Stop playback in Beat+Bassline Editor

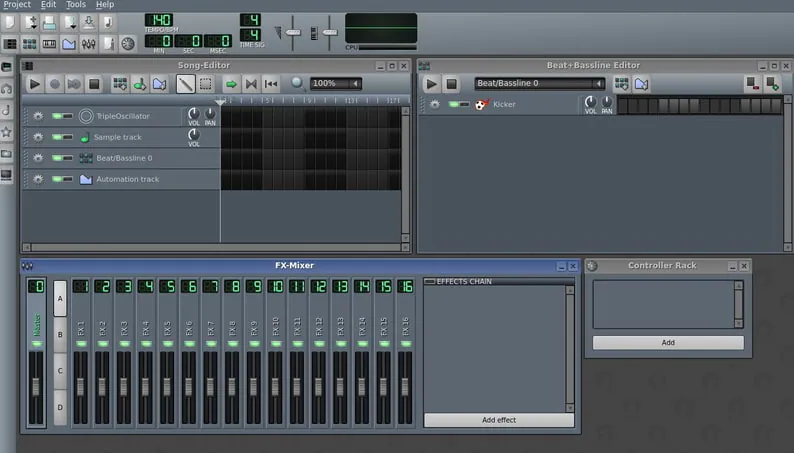pyautogui.click(x=452, y=84)
